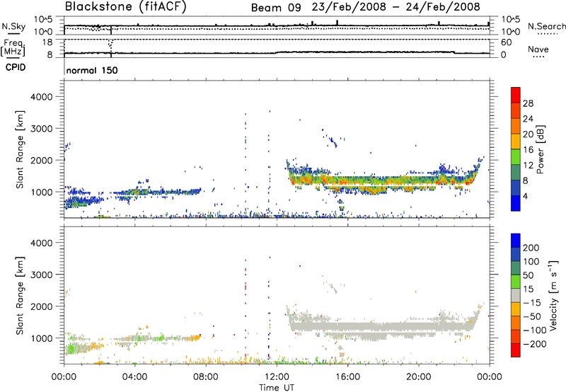Click the "24" value on power color bar
The image size is (566, 392).
(528, 119)
